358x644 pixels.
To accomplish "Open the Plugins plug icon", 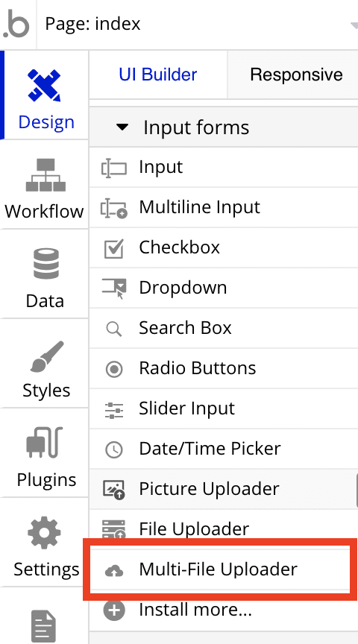I will [45, 443].
